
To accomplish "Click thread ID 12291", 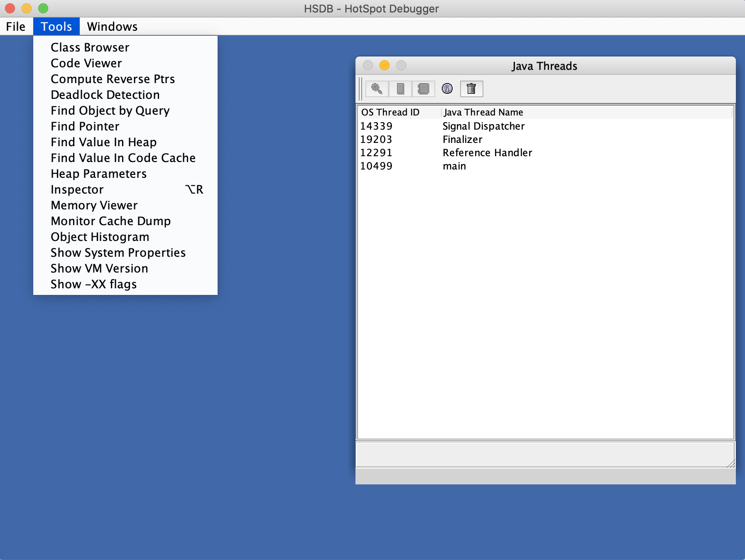I will (x=376, y=153).
